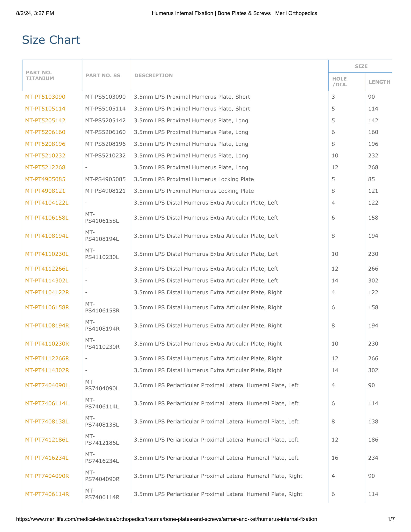Open titanium part MT-PT5205142
411x532 pixels.
[x=45, y=121]
